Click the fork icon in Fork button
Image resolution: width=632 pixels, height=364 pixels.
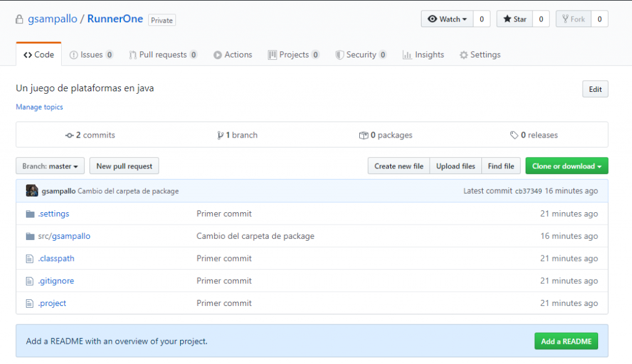[x=565, y=19]
